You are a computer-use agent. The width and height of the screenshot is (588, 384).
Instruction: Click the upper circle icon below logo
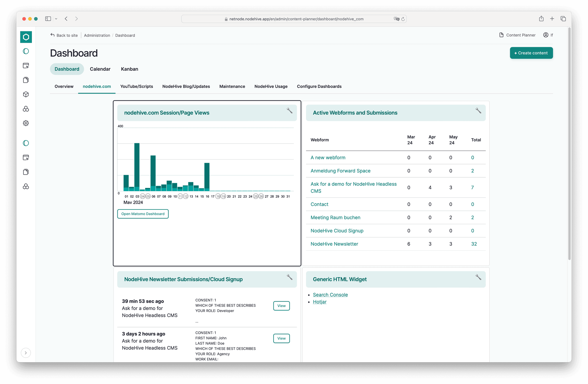pos(26,51)
